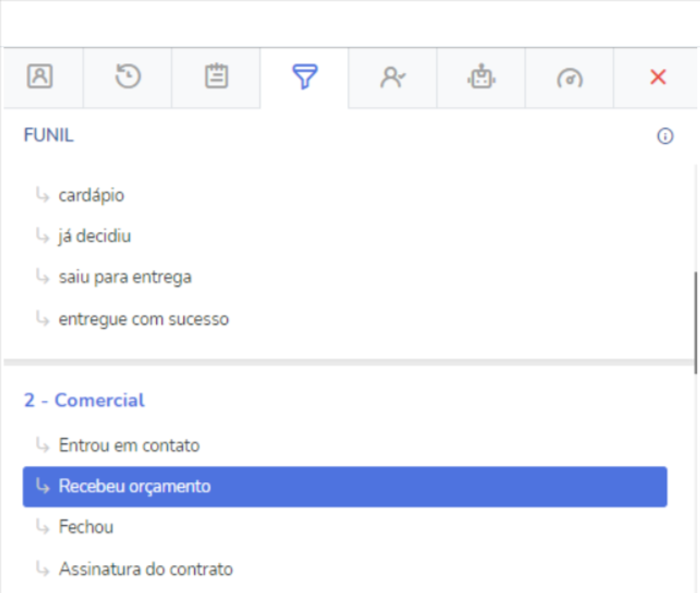Image resolution: width=700 pixels, height=593 pixels.
Task: Click highlighted Recebeu orçamento stage
Action: [345, 487]
